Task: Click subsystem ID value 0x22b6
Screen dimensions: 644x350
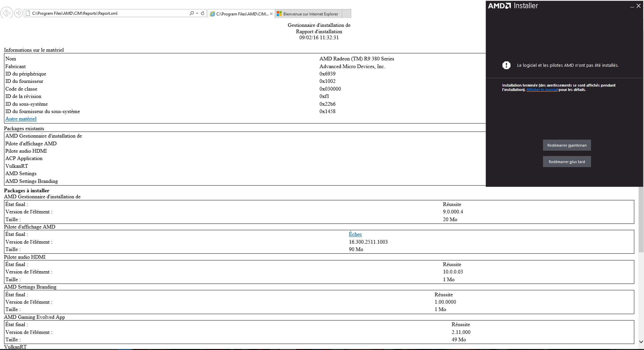Action: (327, 104)
